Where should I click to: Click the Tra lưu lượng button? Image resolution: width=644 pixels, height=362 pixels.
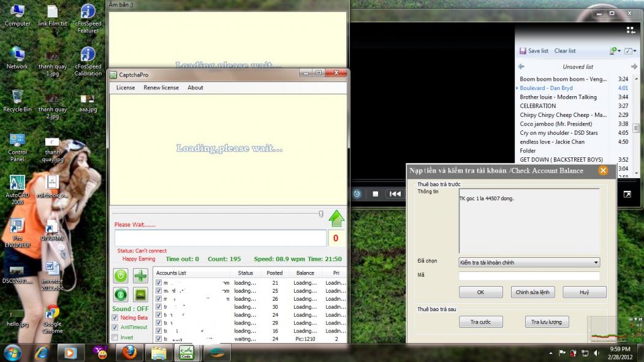tap(547, 322)
